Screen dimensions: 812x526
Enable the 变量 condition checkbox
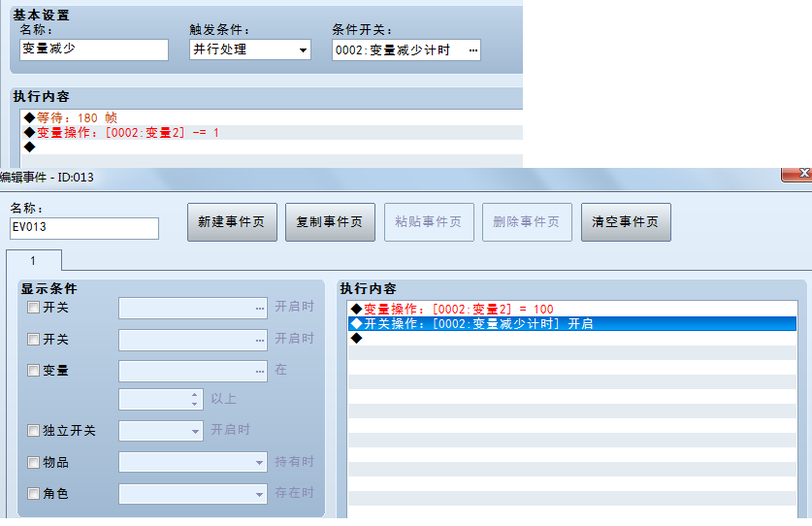tap(33, 371)
